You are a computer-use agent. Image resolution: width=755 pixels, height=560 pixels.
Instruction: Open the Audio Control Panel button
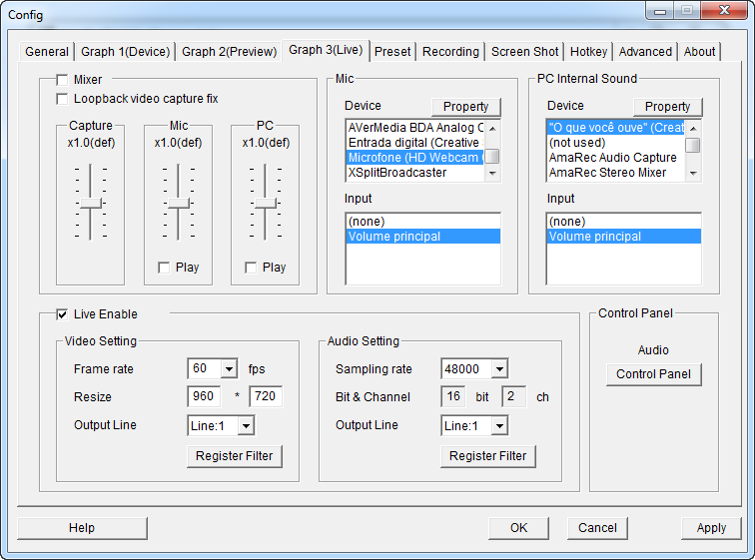point(653,374)
